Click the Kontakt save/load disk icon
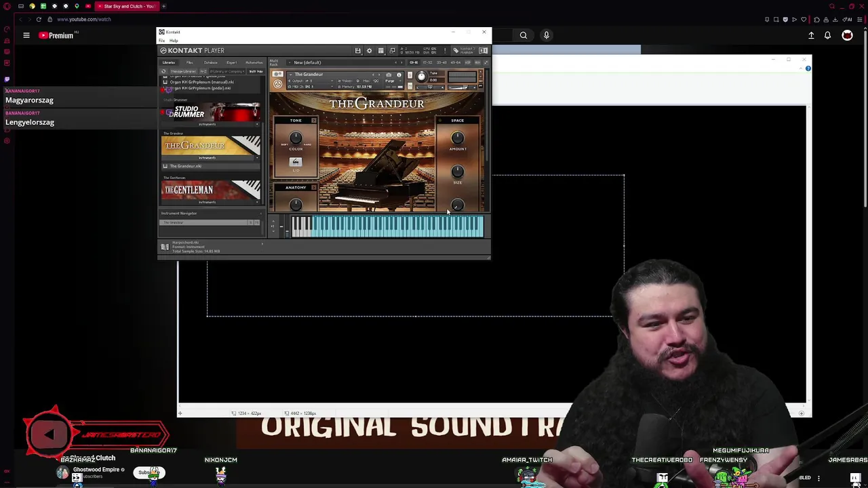868x488 pixels. (x=357, y=51)
